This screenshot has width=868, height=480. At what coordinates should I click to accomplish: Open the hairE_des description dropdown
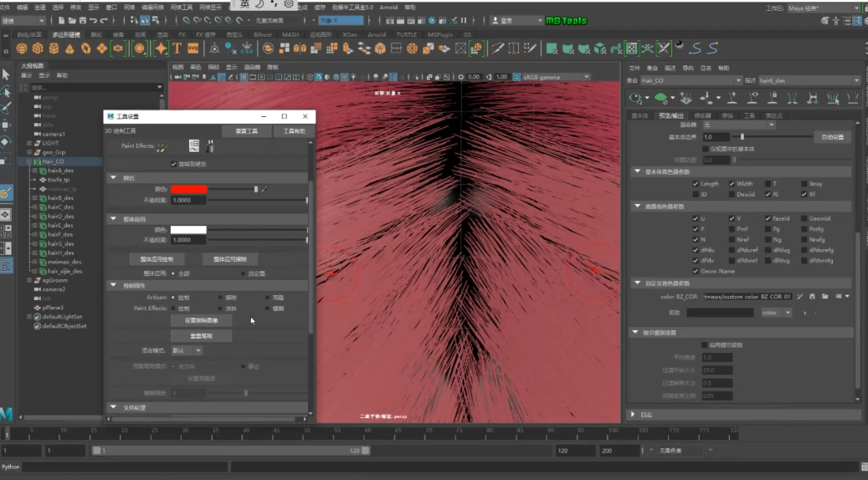809,81
